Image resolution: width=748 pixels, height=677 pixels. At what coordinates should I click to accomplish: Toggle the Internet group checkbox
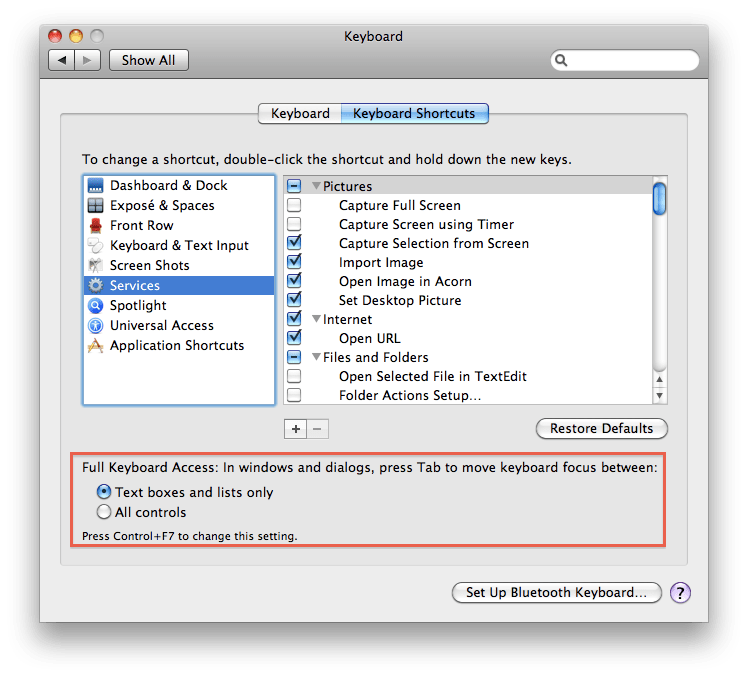point(294,319)
